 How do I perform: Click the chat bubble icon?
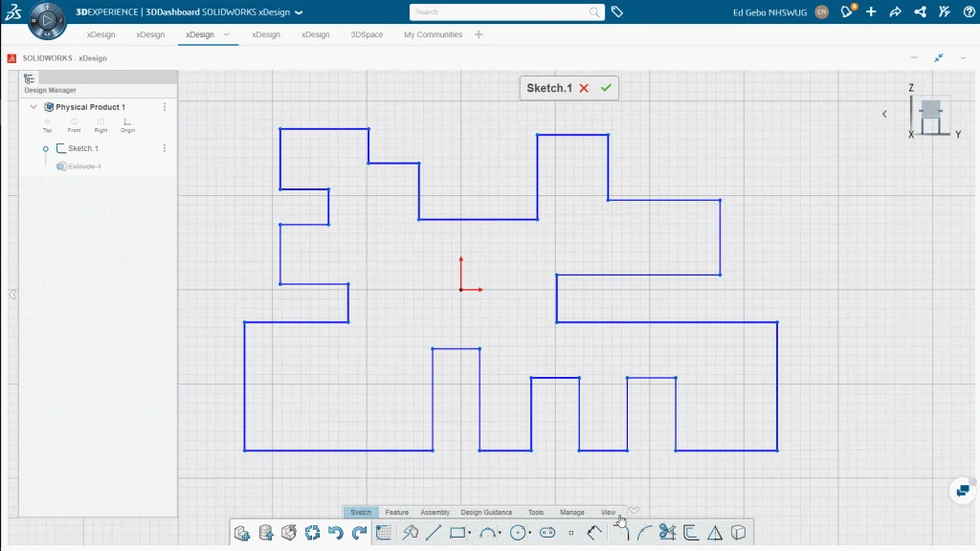coord(962,491)
